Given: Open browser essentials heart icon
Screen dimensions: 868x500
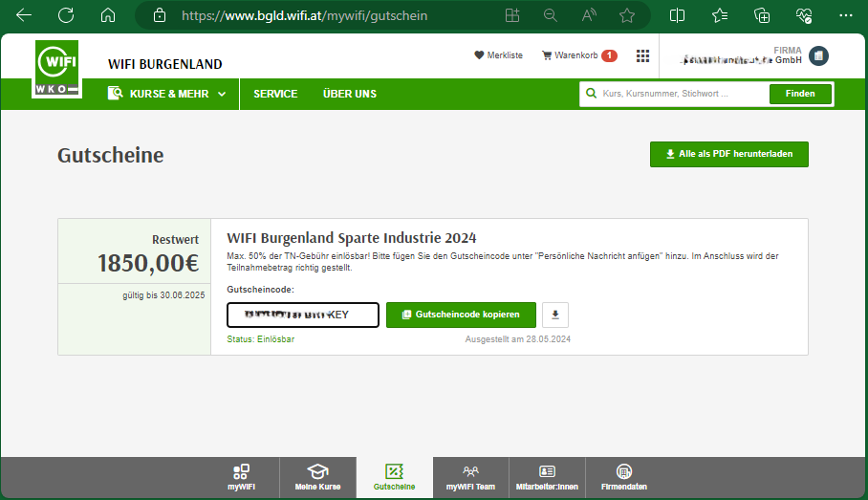Looking at the screenshot, I should (804, 15).
